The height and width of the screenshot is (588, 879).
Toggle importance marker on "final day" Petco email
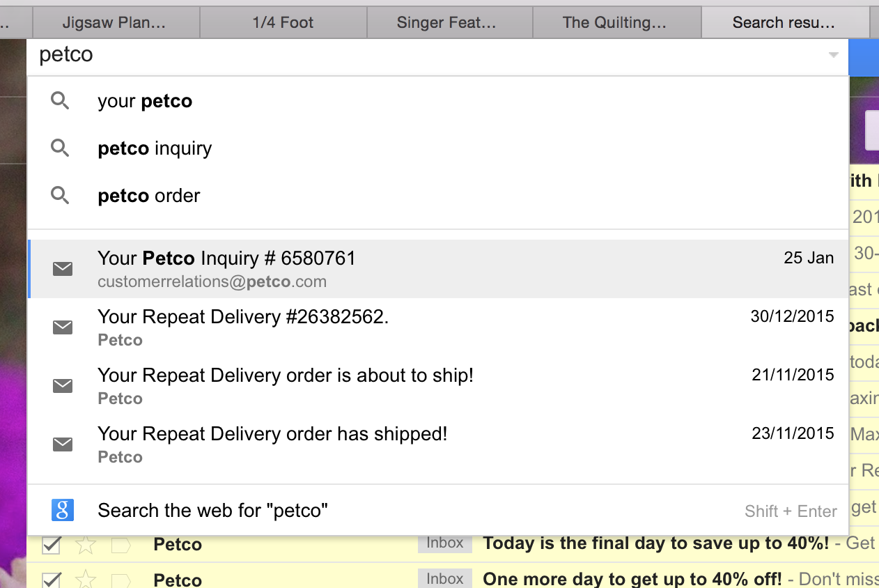121,545
